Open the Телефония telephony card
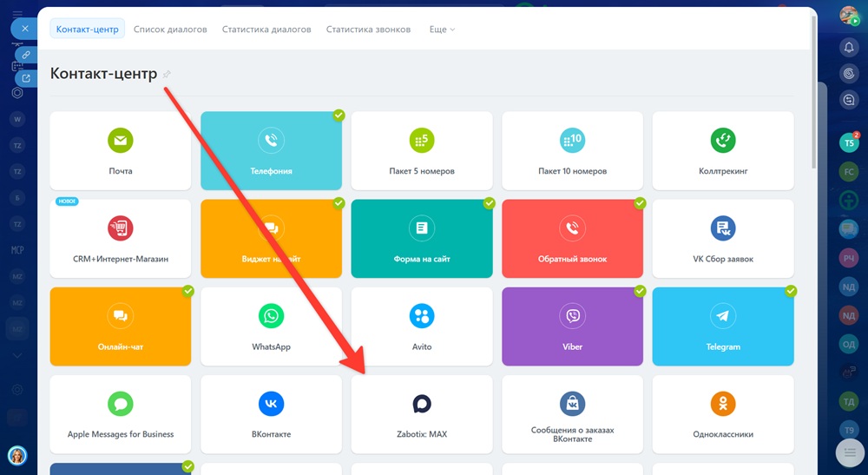868x475 pixels. [271, 150]
